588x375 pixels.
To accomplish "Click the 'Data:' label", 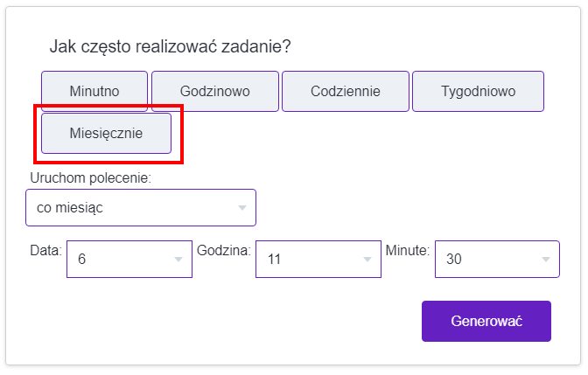I will (45, 250).
